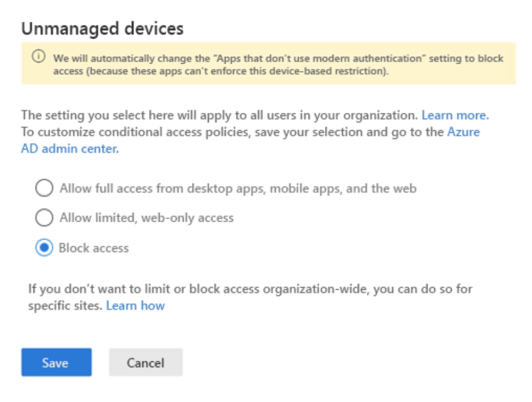Select the Block access radio button
The width and height of the screenshot is (532, 402).
tap(44, 248)
